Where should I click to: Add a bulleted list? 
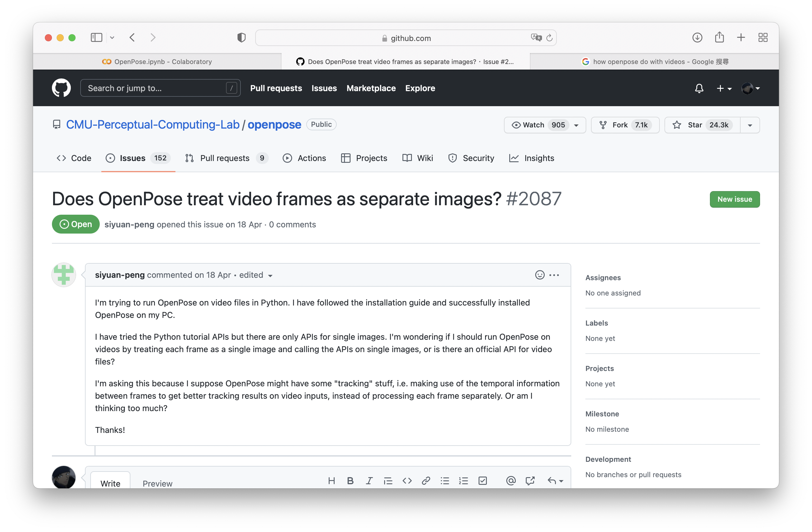click(445, 481)
